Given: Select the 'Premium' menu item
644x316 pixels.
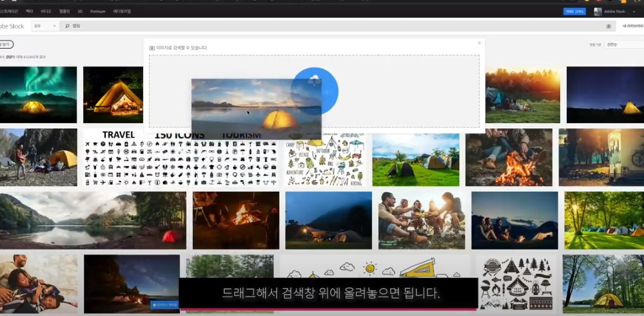Looking at the screenshot, I should (x=97, y=11).
